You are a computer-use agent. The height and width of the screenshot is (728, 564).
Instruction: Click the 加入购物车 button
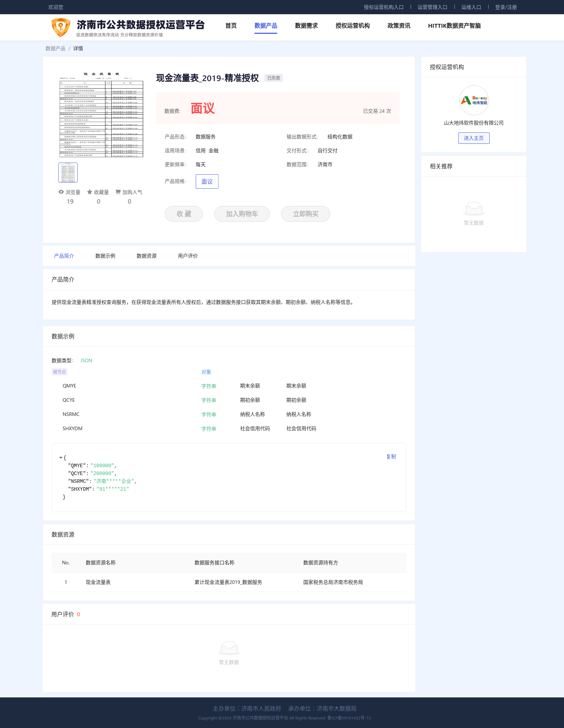point(242,214)
